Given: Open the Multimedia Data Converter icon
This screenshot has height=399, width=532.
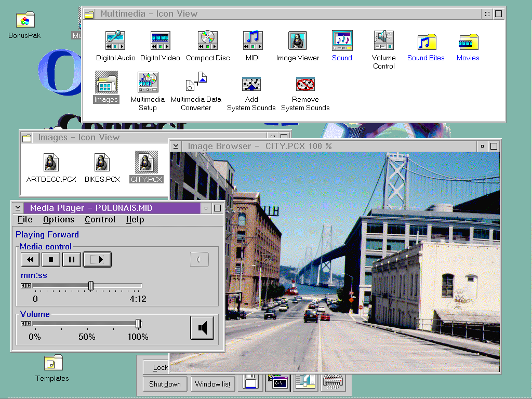Looking at the screenshot, I should (x=196, y=83).
